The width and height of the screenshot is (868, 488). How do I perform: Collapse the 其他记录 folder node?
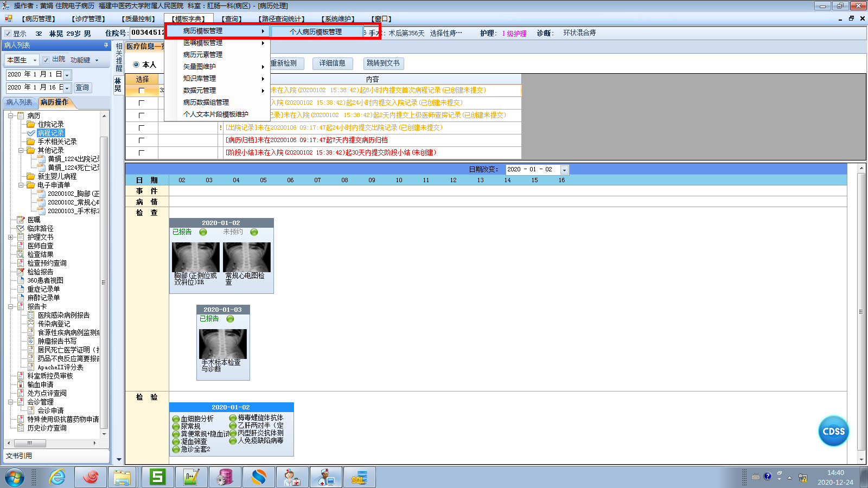(x=21, y=150)
